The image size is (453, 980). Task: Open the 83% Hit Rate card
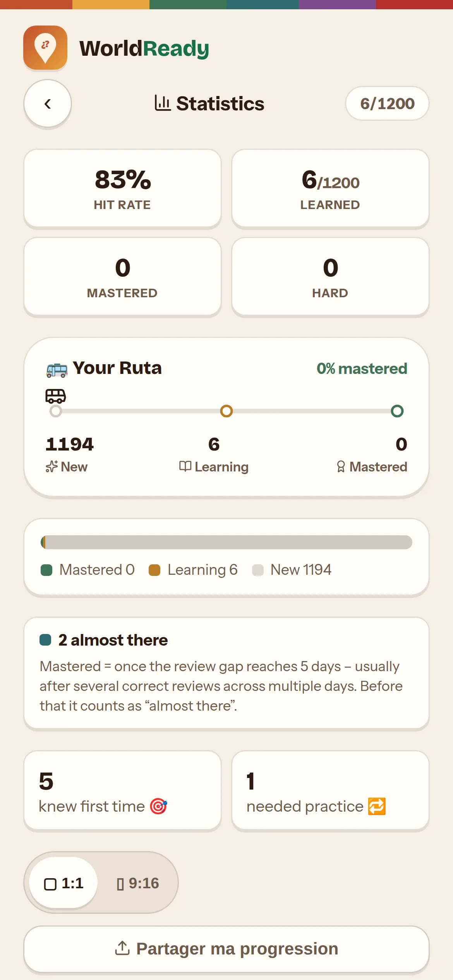(122, 188)
